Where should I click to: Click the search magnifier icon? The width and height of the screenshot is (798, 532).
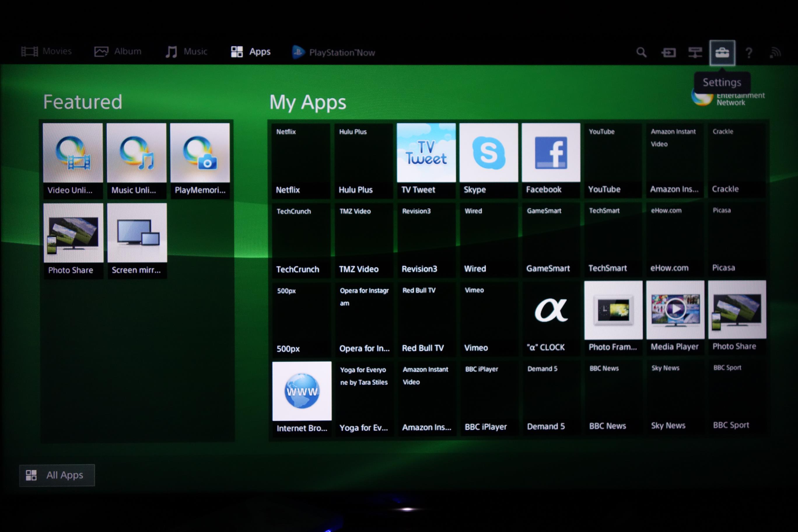point(641,52)
